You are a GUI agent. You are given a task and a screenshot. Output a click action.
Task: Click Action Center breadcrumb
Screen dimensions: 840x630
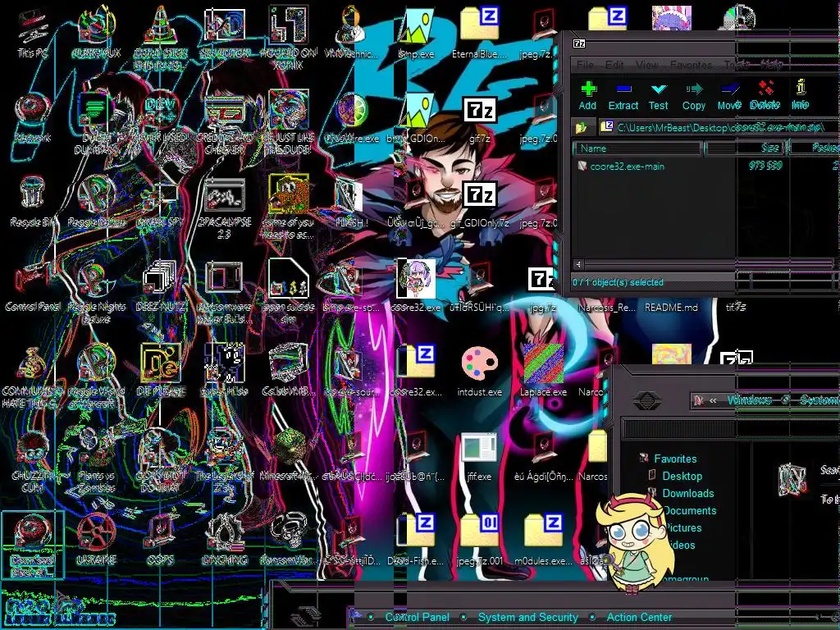[x=639, y=617]
